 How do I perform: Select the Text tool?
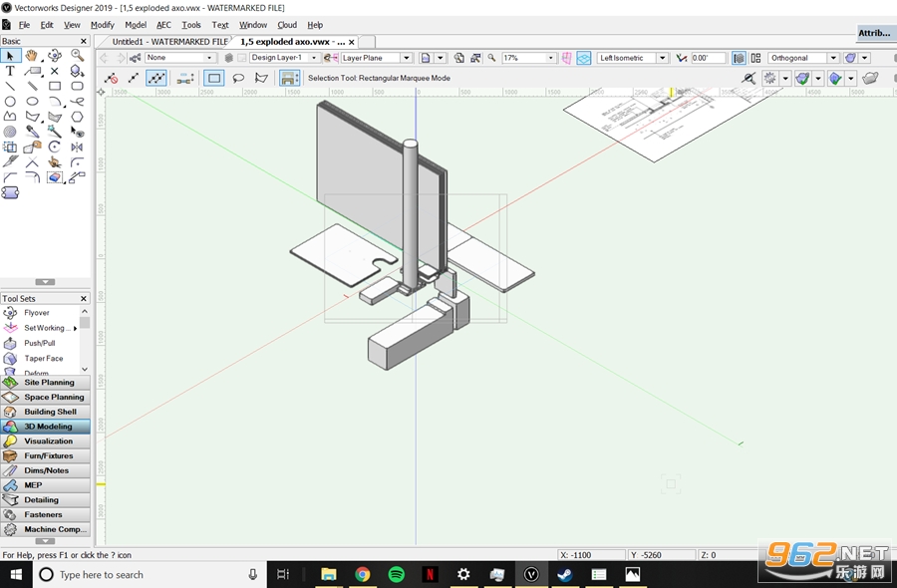[10, 71]
